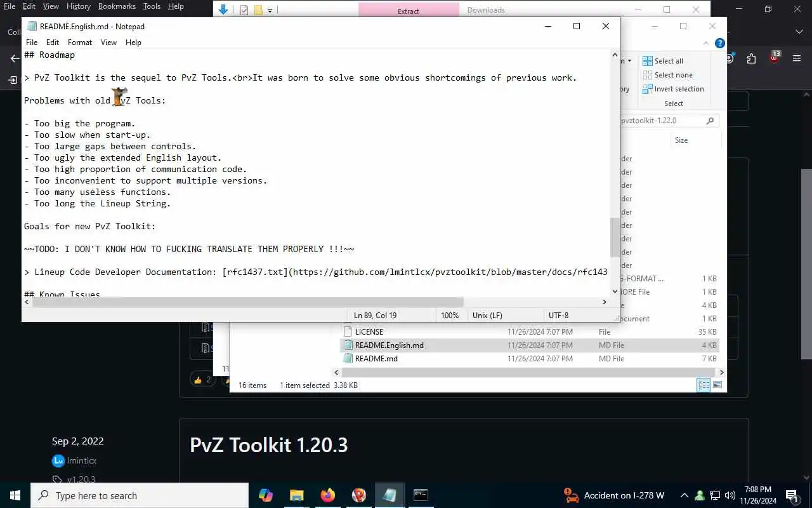This screenshot has width=812, height=508.
Task: Open Notepad Help menu
Action: (x=133, y=43)
